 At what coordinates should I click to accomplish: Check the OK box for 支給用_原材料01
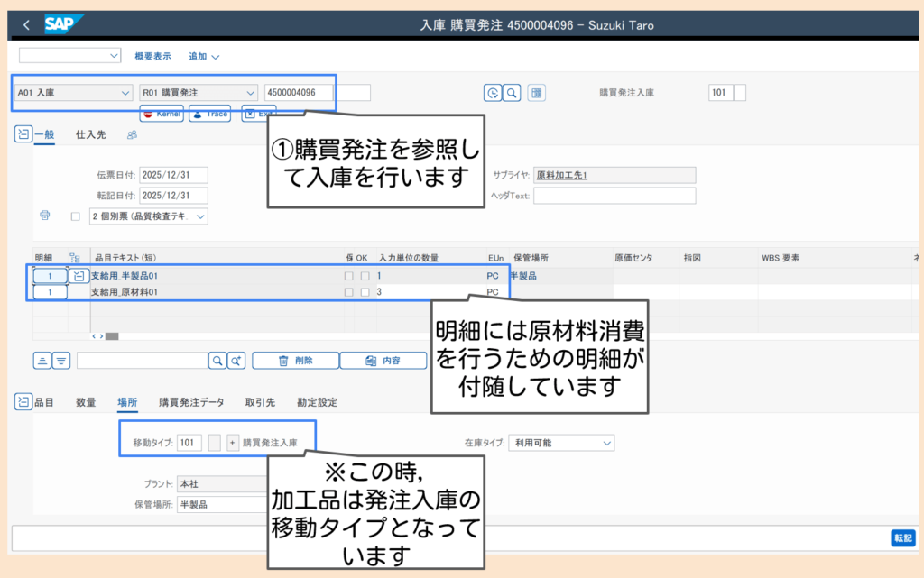[x=365, y=292]
